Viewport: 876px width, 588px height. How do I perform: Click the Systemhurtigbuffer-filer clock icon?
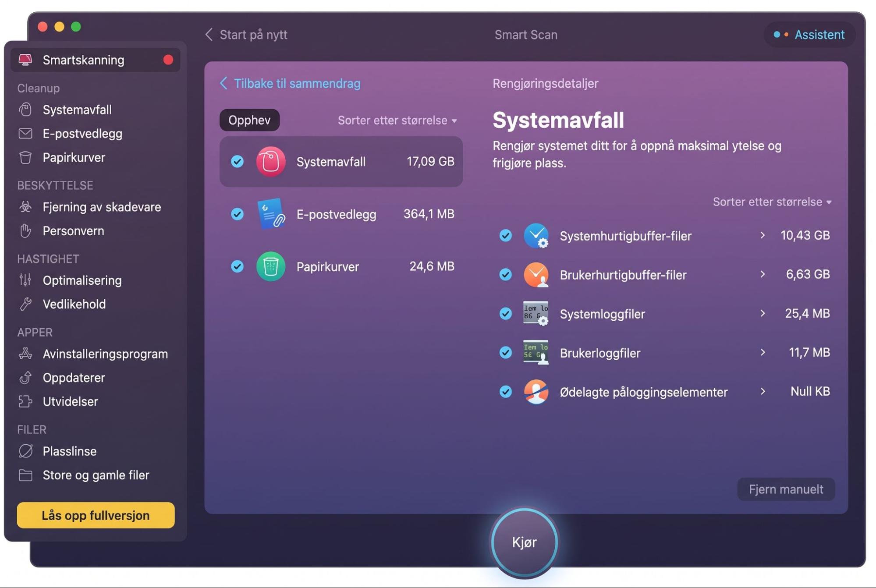pos(536,236)
